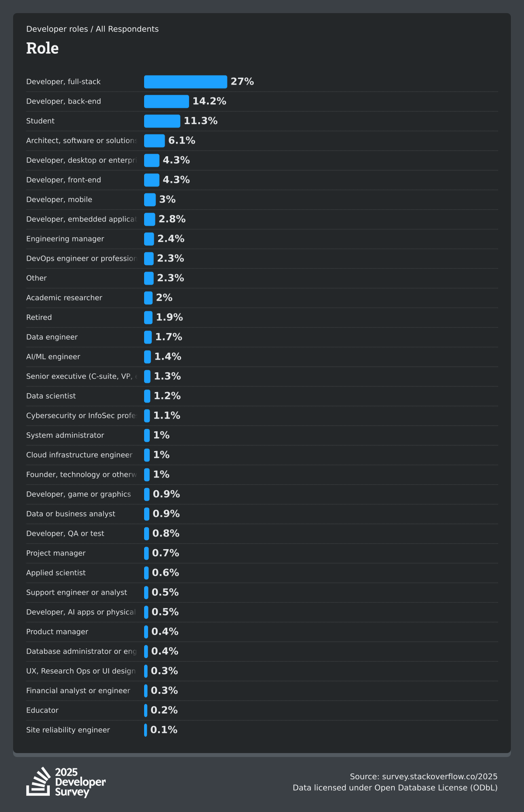The image size is (524, 812).
Task: Click the Role chart heading
Action: click(42, 48)
